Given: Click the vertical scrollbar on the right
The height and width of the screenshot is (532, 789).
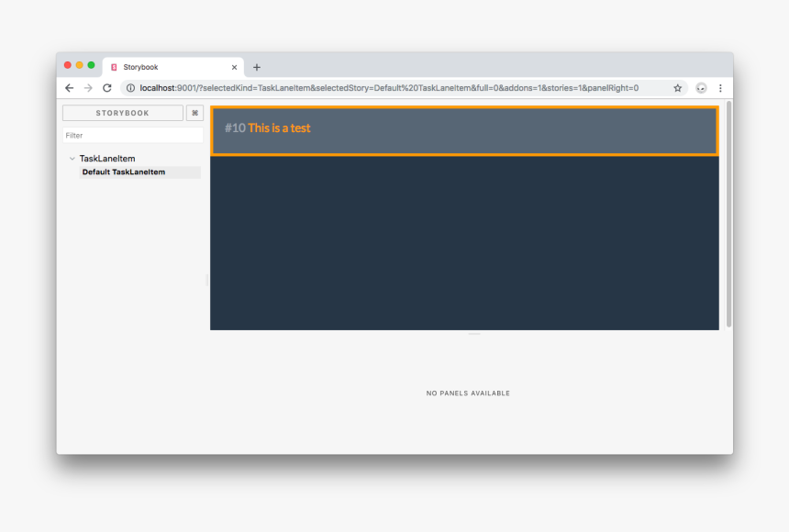Looking at the screenshot, I should coord(728,214).
